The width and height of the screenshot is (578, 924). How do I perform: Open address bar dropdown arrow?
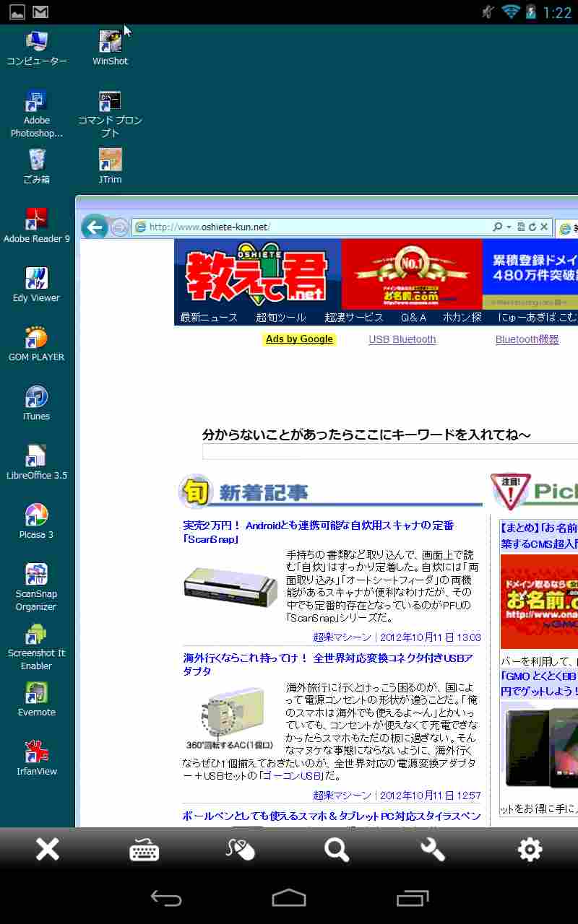(509, 227)
